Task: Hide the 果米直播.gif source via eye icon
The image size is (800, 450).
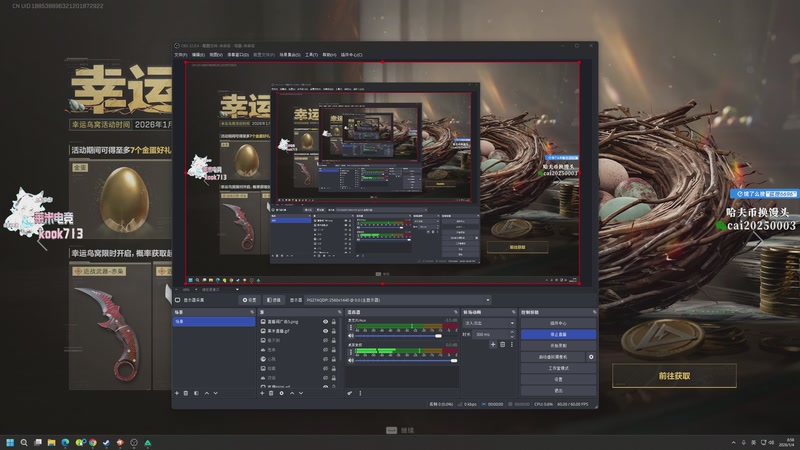Action: click(x=326, y=331)
